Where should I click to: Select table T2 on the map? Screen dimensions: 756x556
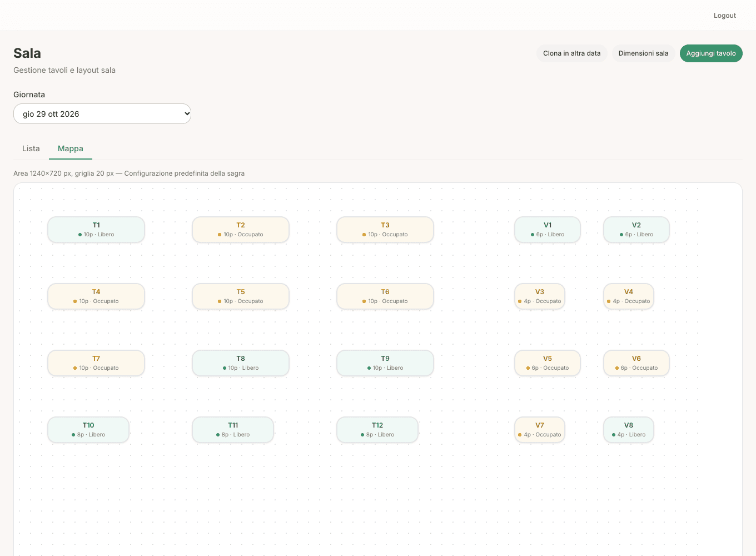pyautogui.click(x=241, y=230)
